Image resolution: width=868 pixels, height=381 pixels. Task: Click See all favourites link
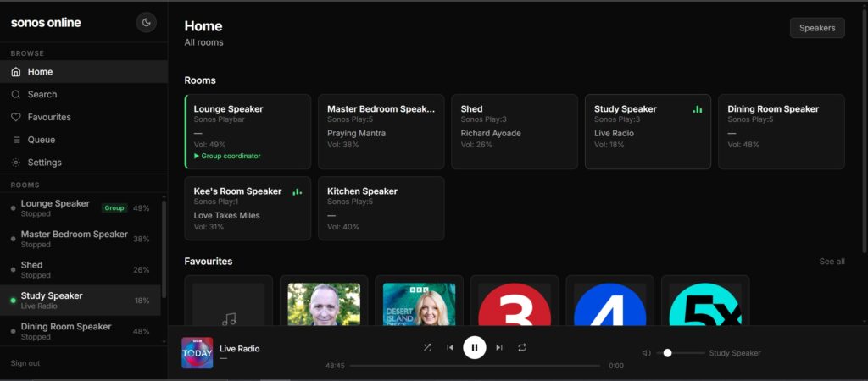(832, 262)
